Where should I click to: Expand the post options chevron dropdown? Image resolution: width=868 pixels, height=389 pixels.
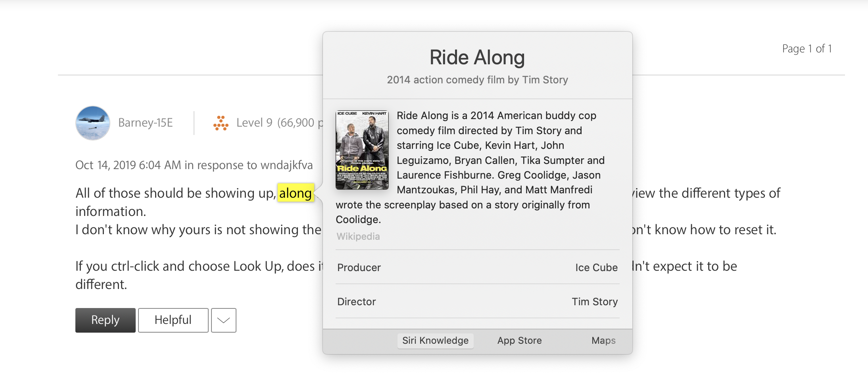(224, 320)
